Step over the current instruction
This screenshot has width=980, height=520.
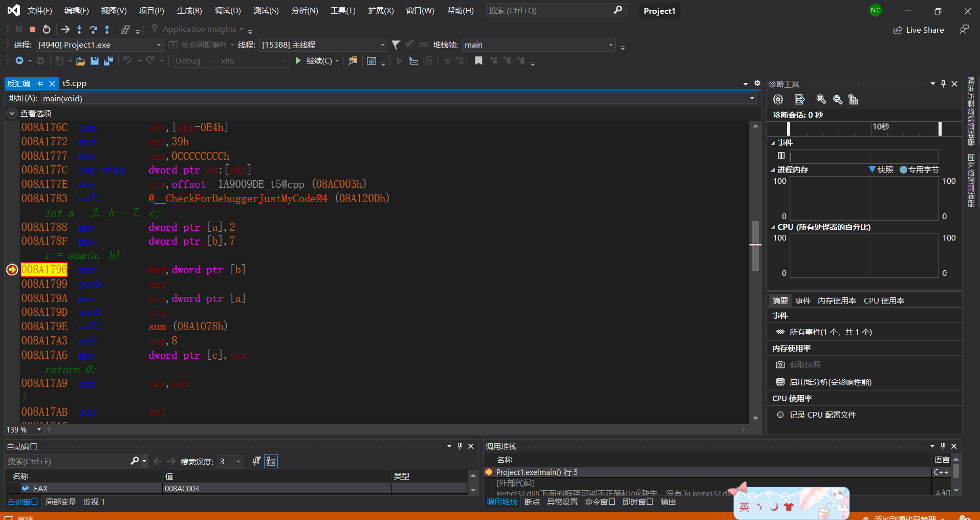tap(93, 29)
